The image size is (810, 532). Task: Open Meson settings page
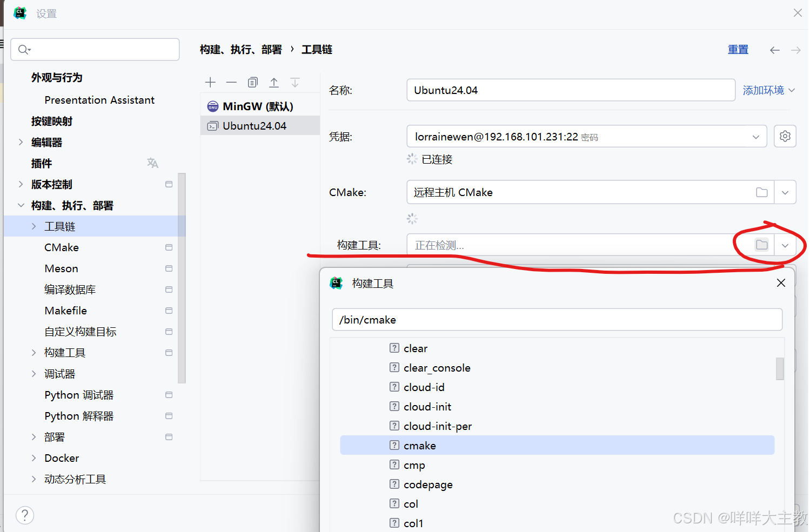62,268
